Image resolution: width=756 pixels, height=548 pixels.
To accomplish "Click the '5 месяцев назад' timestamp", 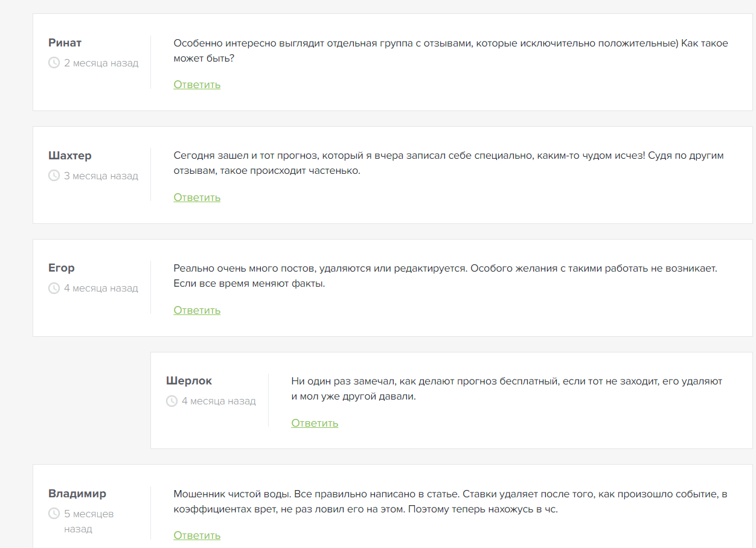I will point(89,521).
